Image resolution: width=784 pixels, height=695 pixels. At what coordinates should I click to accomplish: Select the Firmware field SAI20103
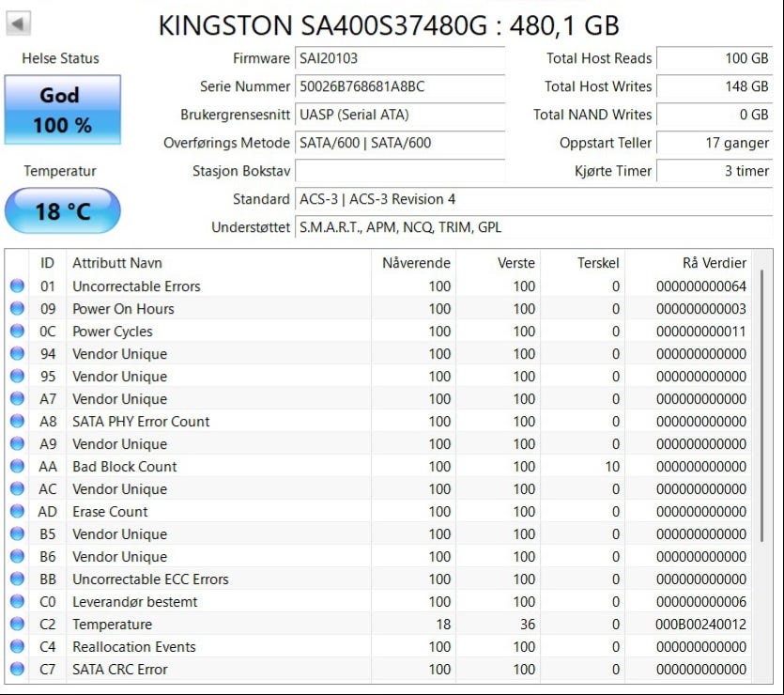pos(400,58)
